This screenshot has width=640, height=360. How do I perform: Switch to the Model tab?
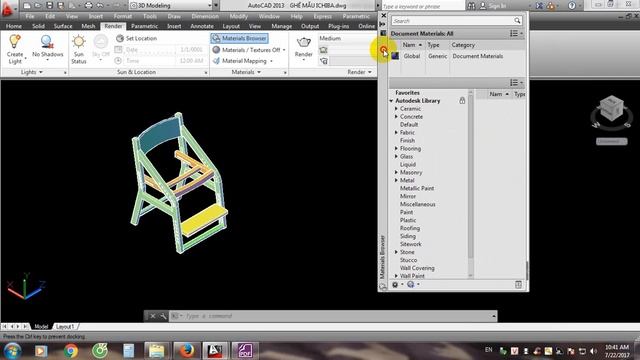pos(41,327)
